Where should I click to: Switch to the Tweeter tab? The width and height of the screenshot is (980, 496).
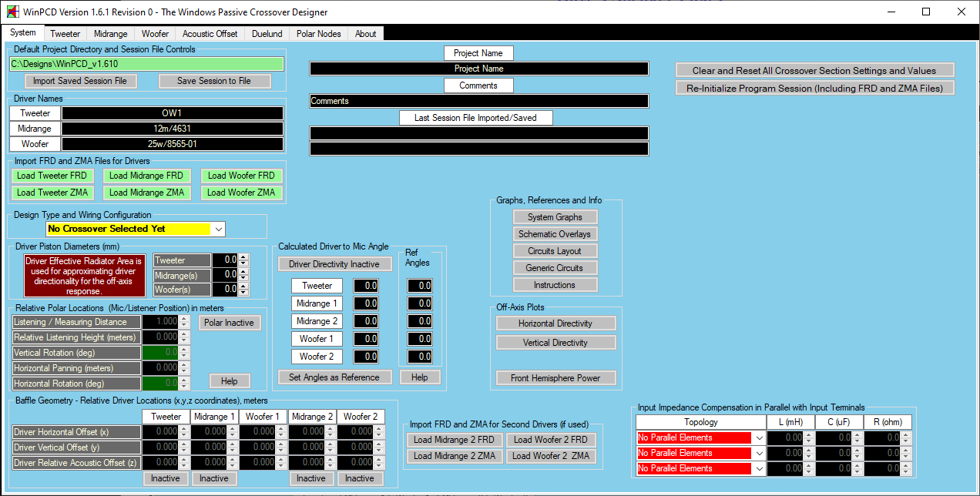tap(65, 34)
